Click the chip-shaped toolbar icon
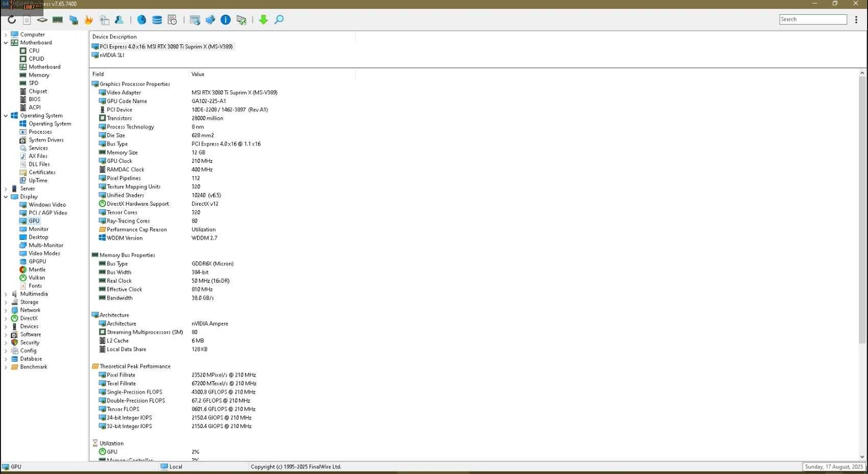This screenshot has width=868, height=474. 42,20
